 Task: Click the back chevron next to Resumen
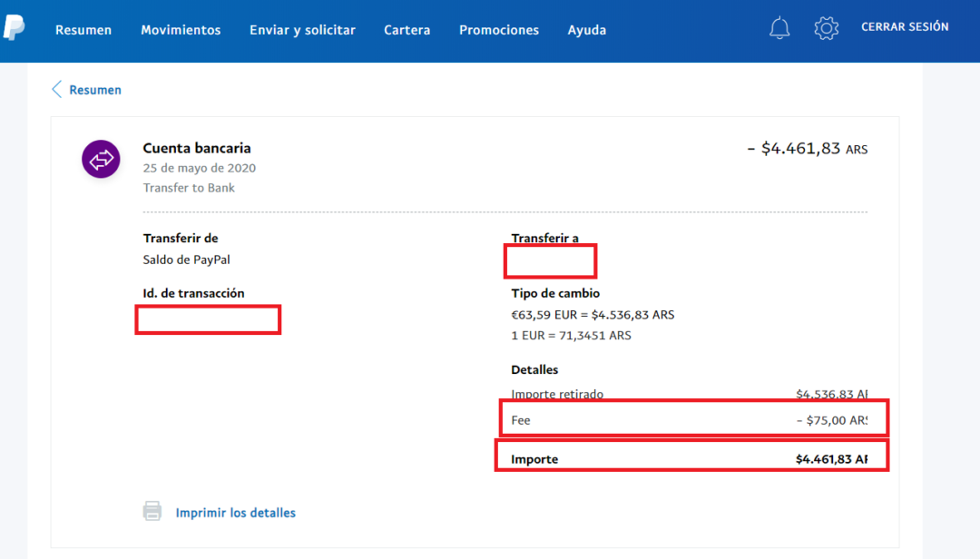point(56,89)
